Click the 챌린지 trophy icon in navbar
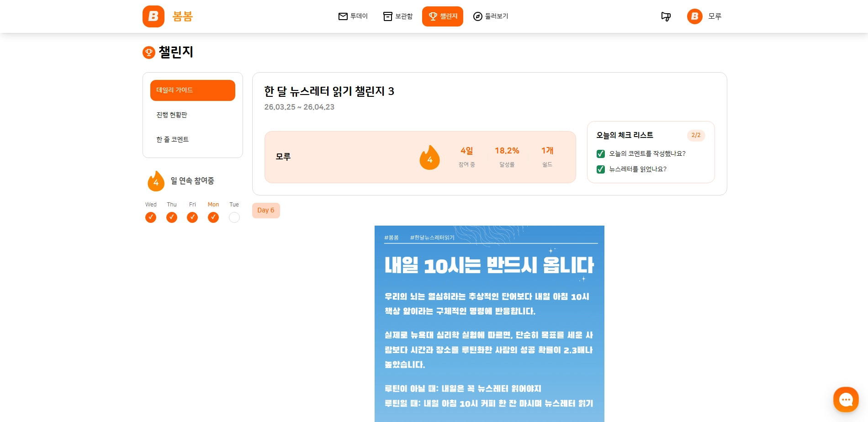Screen dimensions: 868x422 [x=433, y=16]
